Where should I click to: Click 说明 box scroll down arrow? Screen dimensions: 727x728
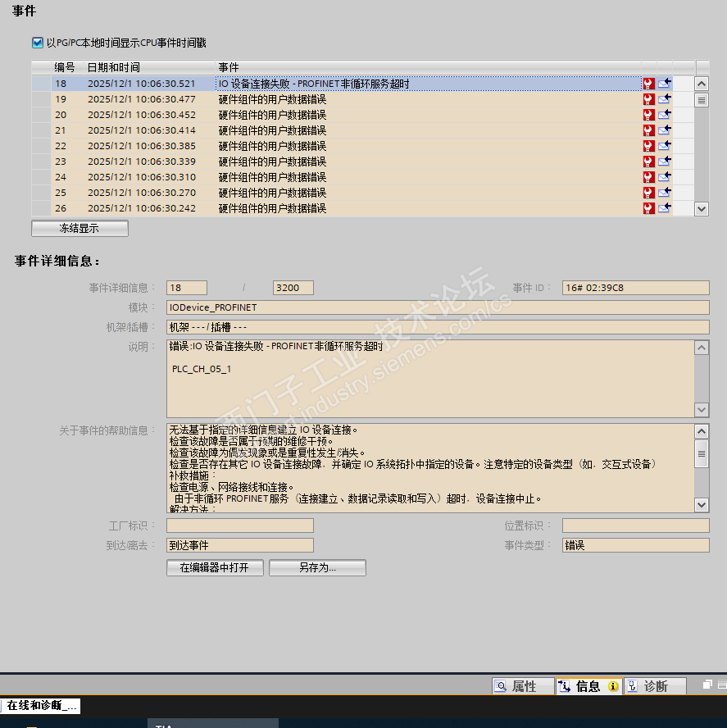point(702,410)
